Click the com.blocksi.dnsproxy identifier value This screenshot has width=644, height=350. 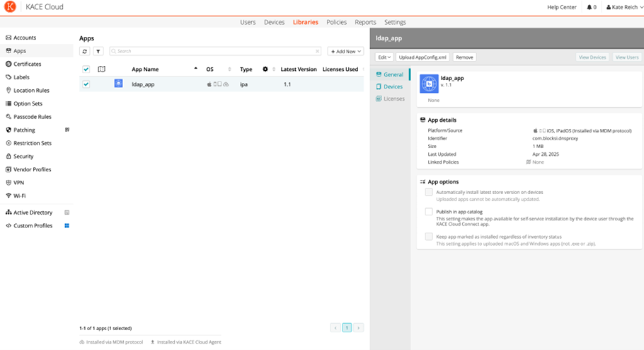click(556, 138)
